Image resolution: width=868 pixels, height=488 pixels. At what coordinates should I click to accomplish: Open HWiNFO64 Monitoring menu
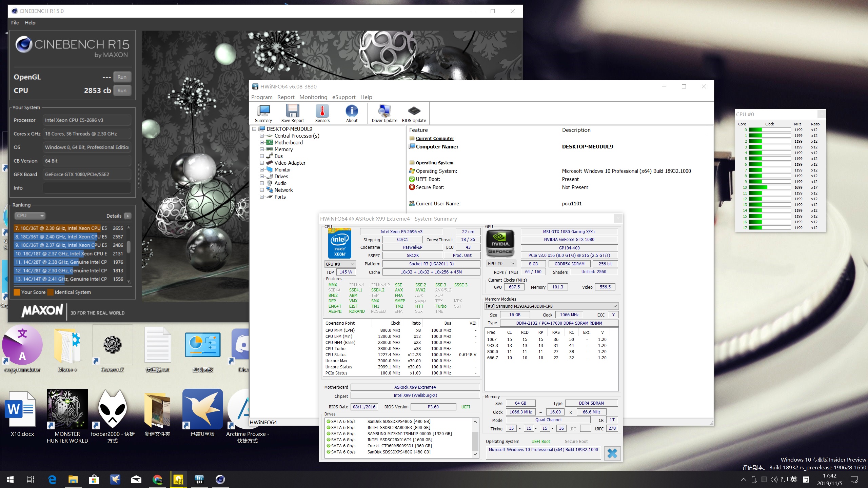click(x=313, y=97)
